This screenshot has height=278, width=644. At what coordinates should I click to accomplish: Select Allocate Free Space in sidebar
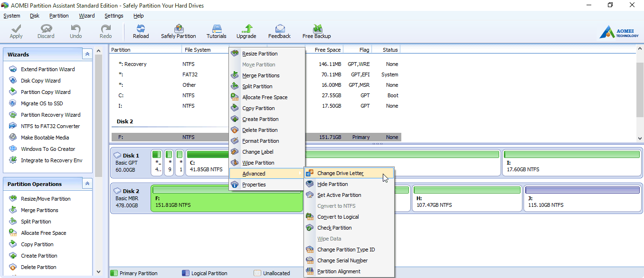pyautogui.click(x=43, y=233)
